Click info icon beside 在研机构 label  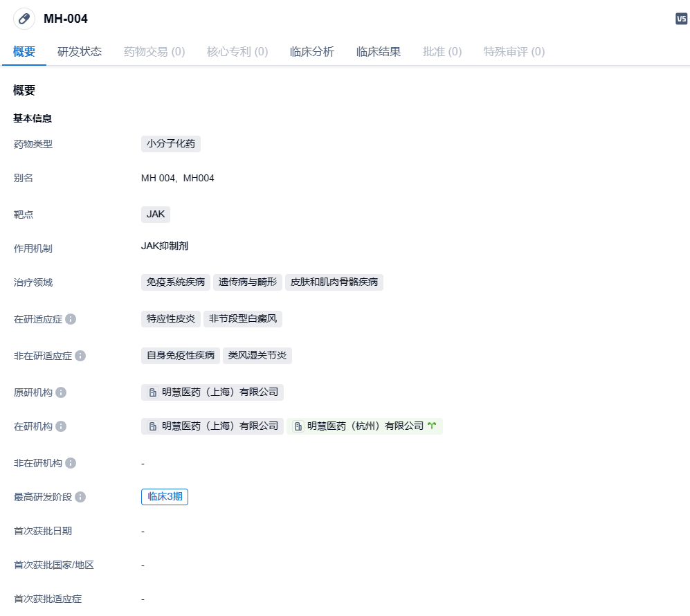[61, 426]
